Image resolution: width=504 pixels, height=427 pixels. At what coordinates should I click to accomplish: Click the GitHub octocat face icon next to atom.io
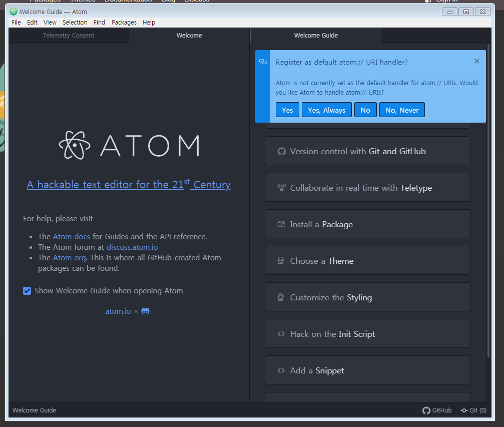(x=146, y=311)
